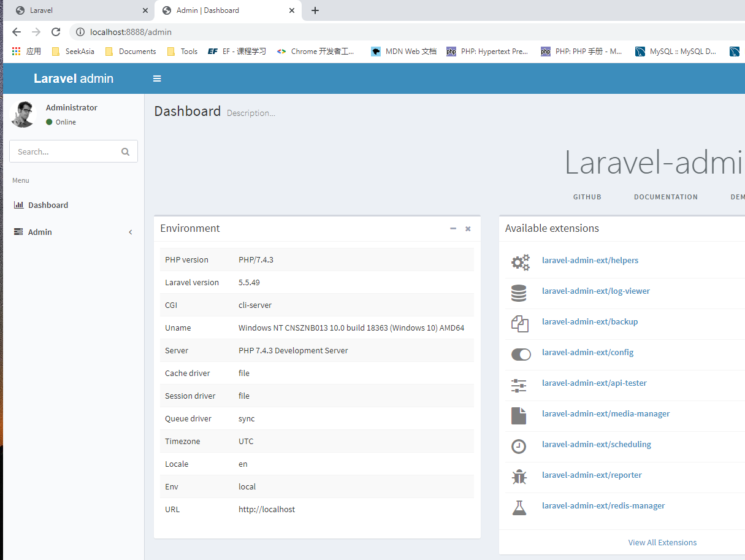Open a new browser tab with plus

(x=315, y=10)
